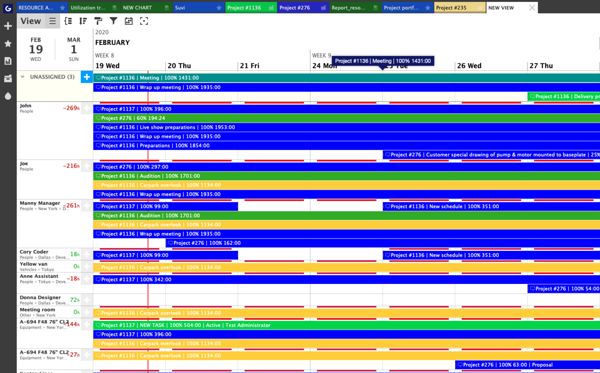
Task: Select the Yellow van resource
Action: [34, 264]
